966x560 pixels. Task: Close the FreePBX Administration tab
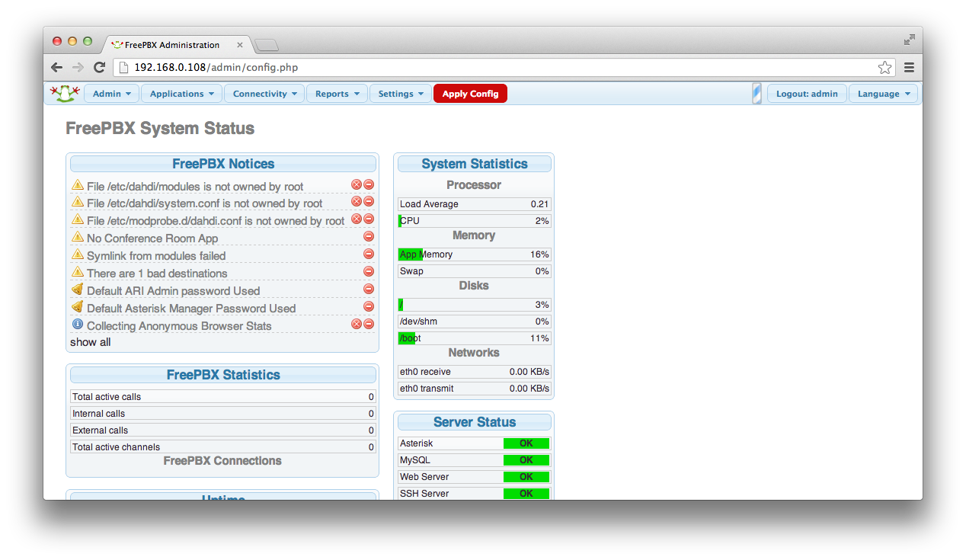(x=240, y=45)
